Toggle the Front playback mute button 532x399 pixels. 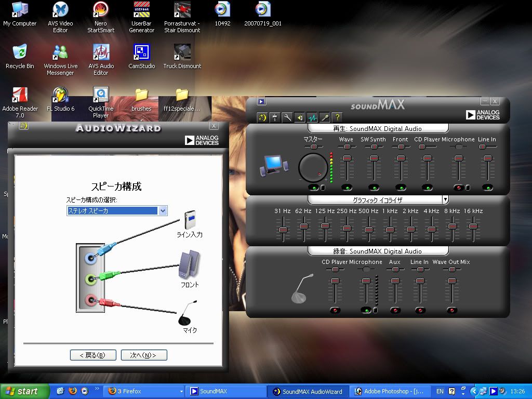click(401, 188)
